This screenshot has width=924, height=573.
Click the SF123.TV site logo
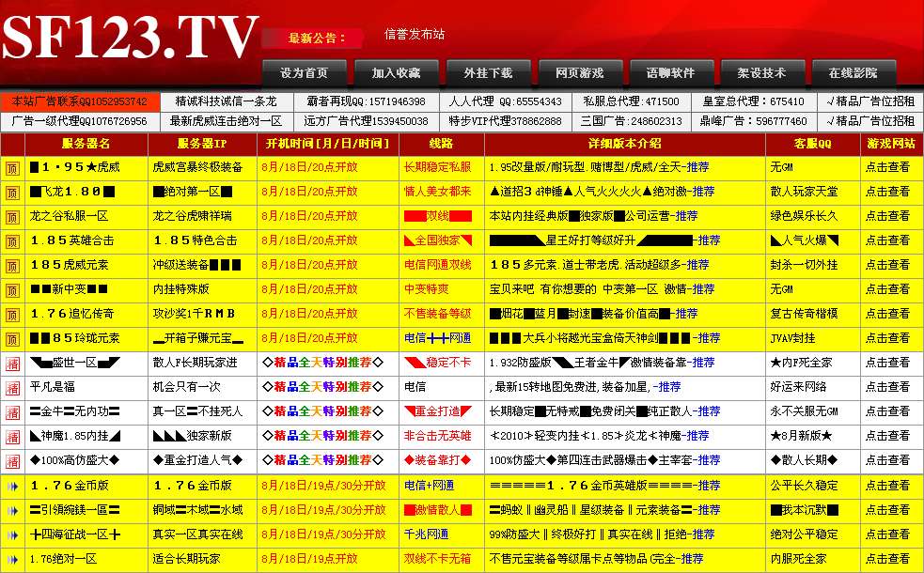pyautogui.click(x=130, y=39)
